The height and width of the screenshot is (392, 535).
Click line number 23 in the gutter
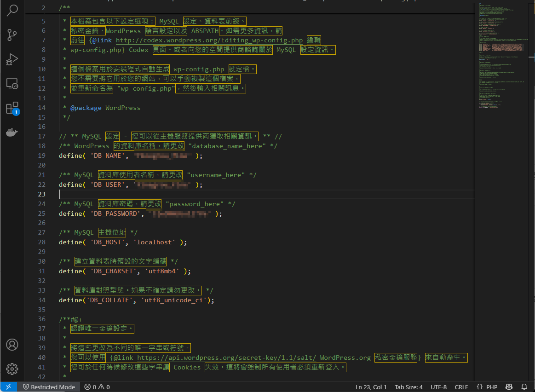[41, 194]
